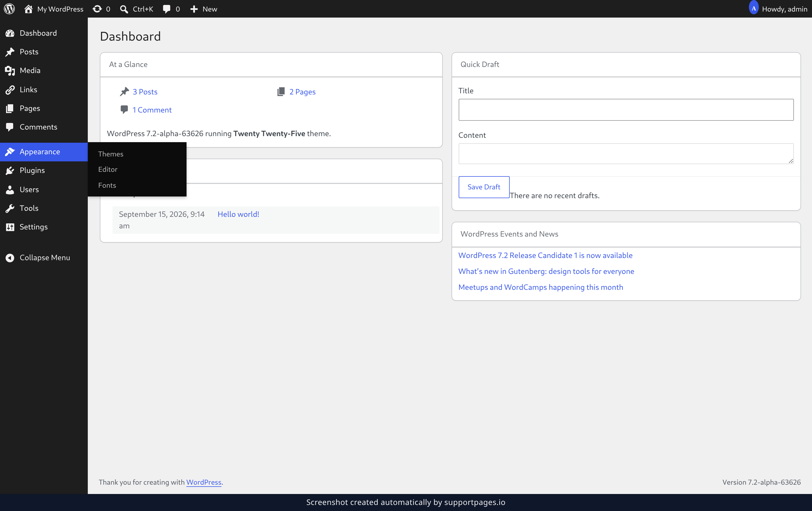Collapse the sidebar menu arrow icon
The width and height of the screenshot is (812, 511).
tap(10, 258)
